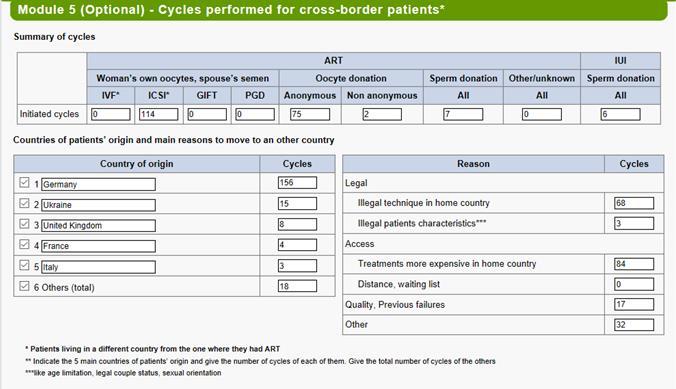
Task: Click the Germany country name field
Action: [x=98, y=184]
